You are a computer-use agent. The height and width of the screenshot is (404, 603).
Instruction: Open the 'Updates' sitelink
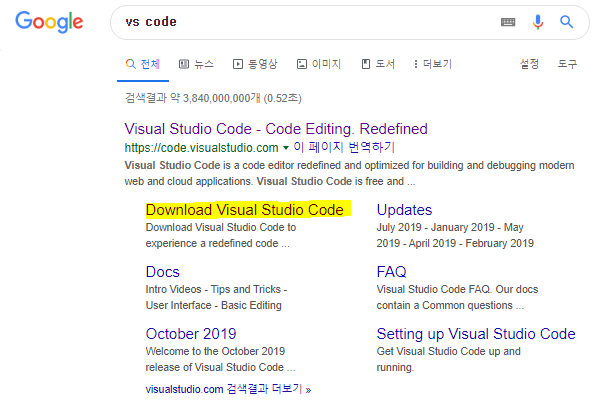tap(404, 210)
